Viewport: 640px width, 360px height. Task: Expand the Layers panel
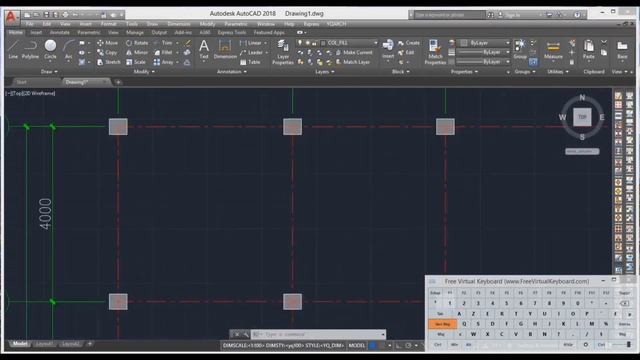(x=324, y=72)
